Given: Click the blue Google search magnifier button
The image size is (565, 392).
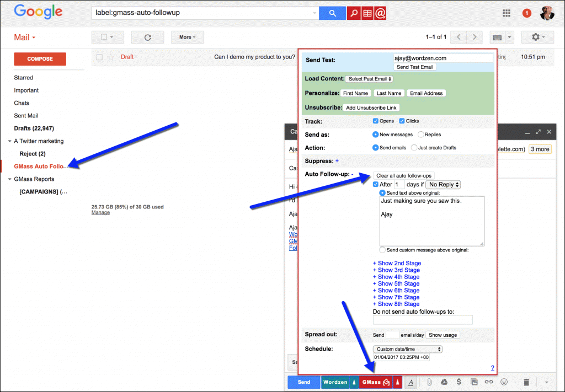Looking at the screenshot, I should (x=332, y=13).
